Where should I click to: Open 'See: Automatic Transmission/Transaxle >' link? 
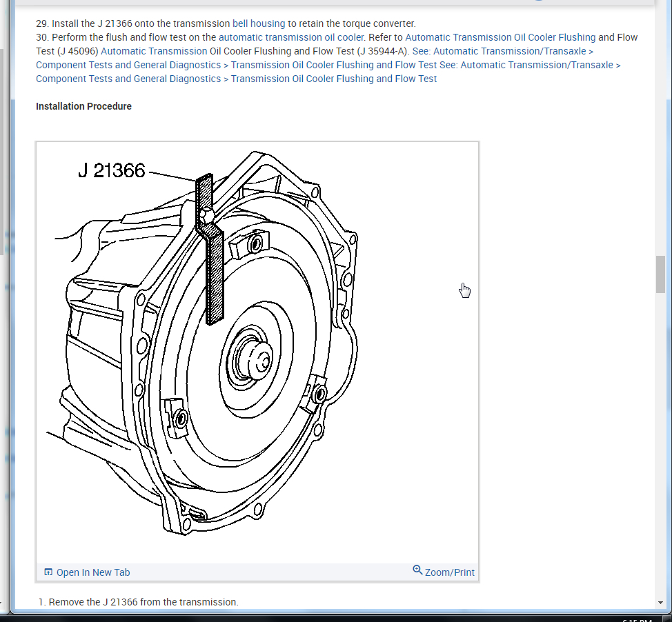[x=503, y=51]
